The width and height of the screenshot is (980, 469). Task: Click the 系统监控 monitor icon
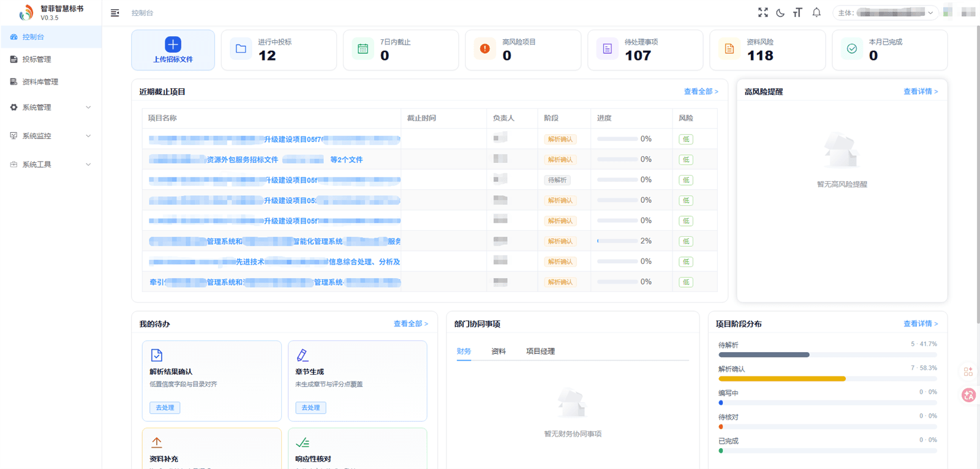(13, 136)
